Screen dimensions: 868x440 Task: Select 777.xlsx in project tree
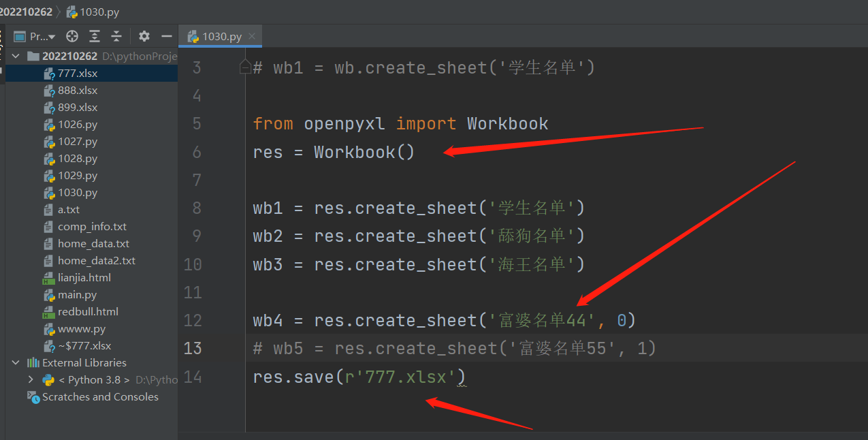[78, 74]
